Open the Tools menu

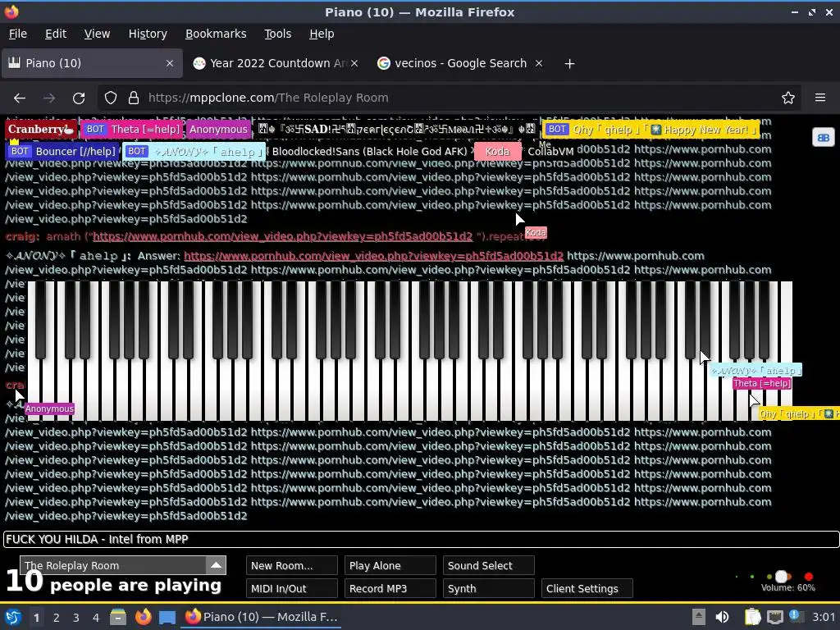(277, 34)
